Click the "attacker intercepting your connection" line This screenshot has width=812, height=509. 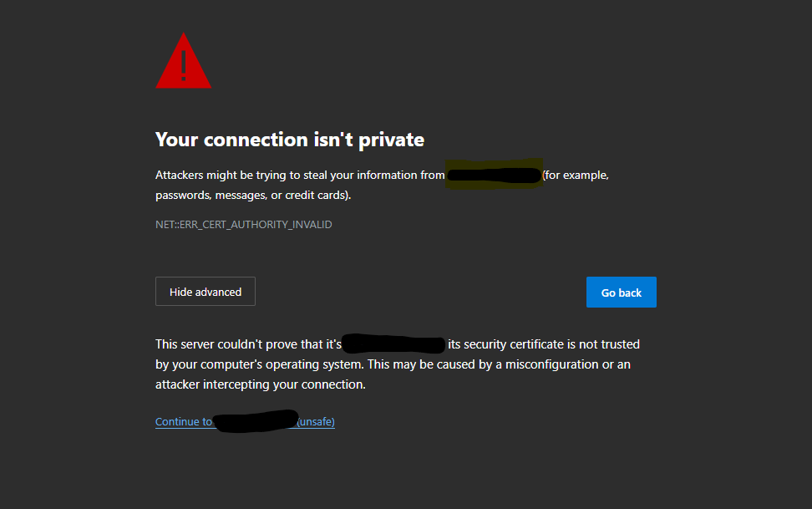(261, 384)
